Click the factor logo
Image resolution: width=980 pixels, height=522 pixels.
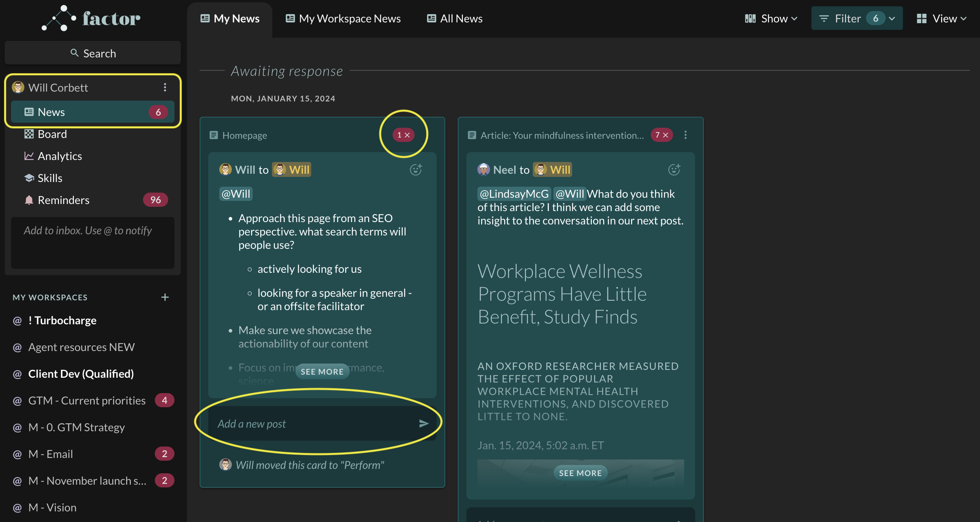(91, 18)
